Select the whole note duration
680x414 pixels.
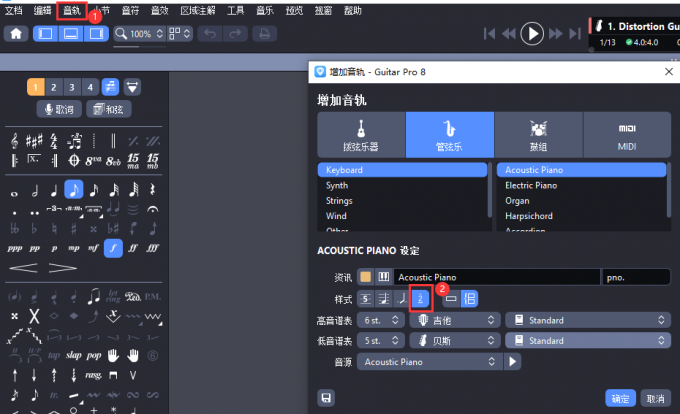14,189
